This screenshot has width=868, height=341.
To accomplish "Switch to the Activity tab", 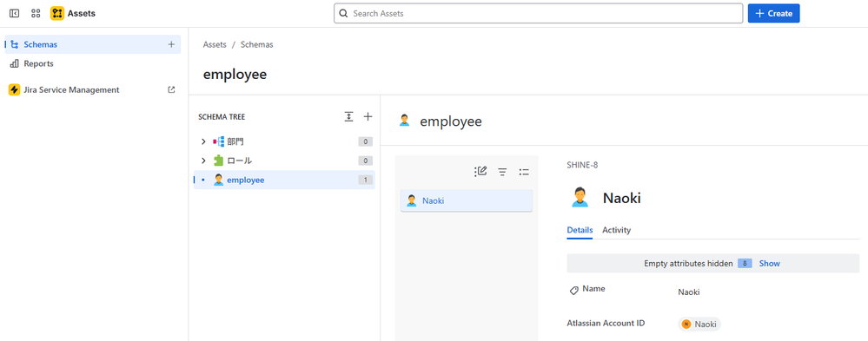I will (x=616, y=230).
